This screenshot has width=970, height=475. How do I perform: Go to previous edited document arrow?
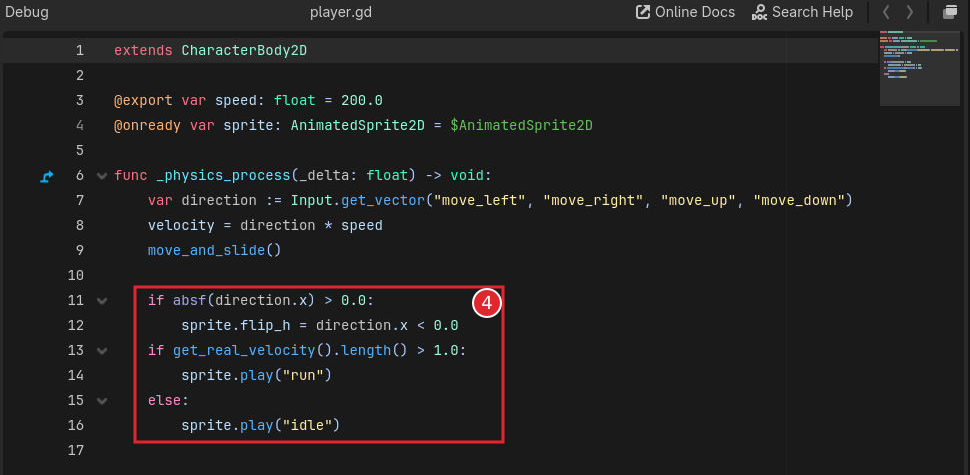pyautogui.click(x=886, y=12)
